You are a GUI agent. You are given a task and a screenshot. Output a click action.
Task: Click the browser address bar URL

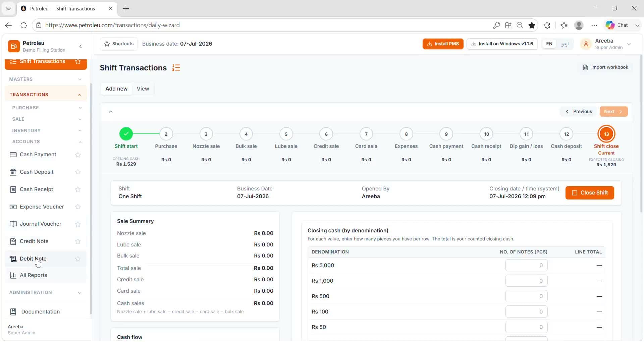[112, 25]
